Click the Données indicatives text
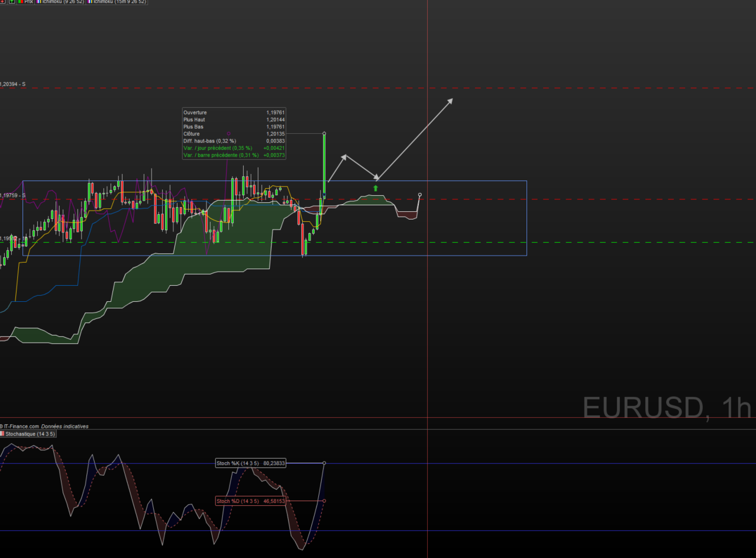 click(x=64, y=426)
